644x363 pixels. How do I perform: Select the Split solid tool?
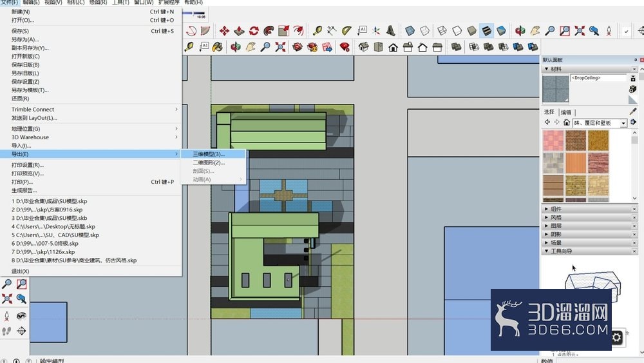[533, 47]
